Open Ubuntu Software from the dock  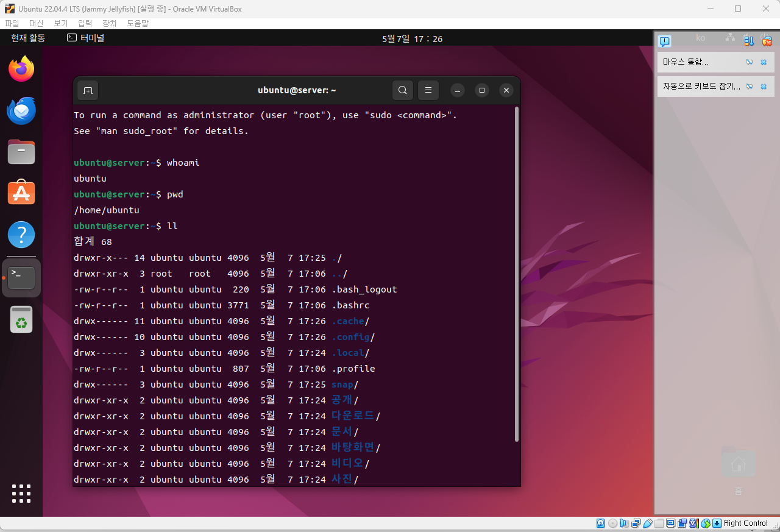point(21,193)
